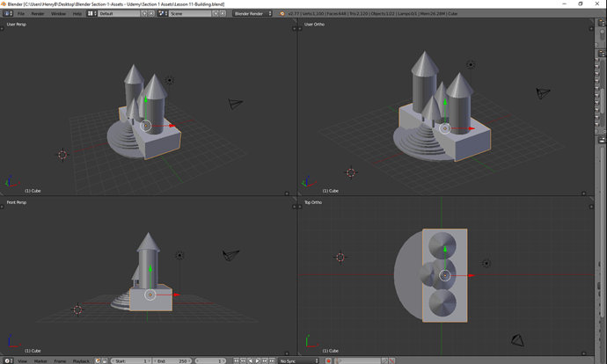The image size is (607, 364).
Task: Select the lamp object in User Ortho viewport
Action: [x=471, y=65]
